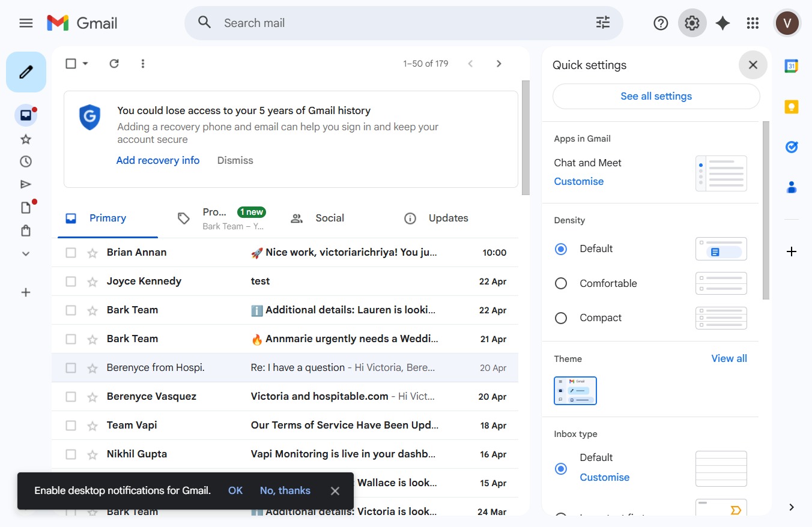This screenshot has height=527, width=812.
Task: Open Gemini sparkle icon
Action: pyautogui.click(x=723, y=23)
